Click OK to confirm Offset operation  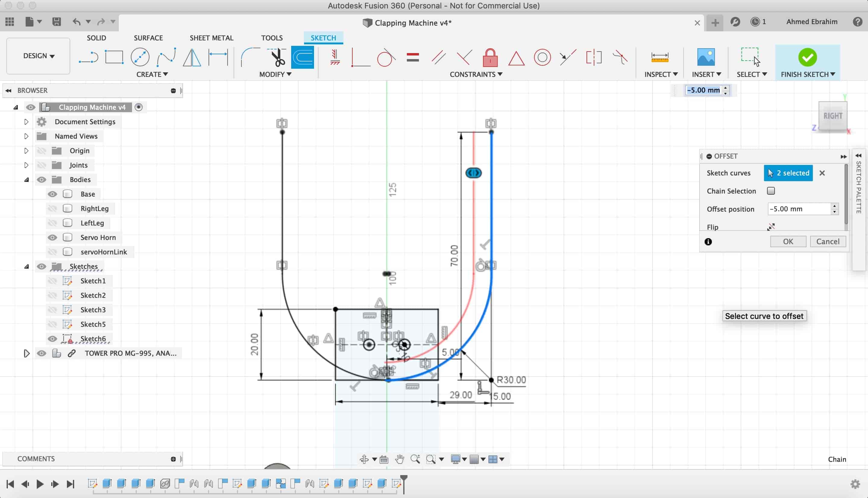(788, 241)
